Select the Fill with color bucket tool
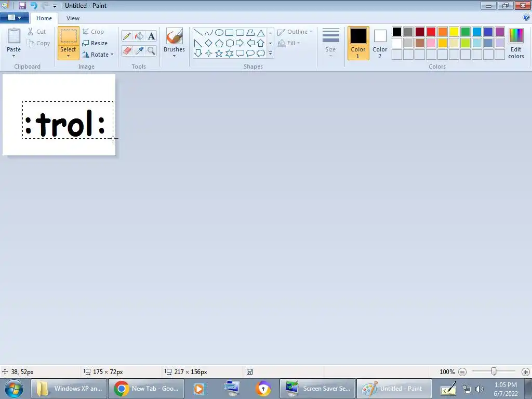The height and width of the screenshot is (399, 532). [139, 36]
